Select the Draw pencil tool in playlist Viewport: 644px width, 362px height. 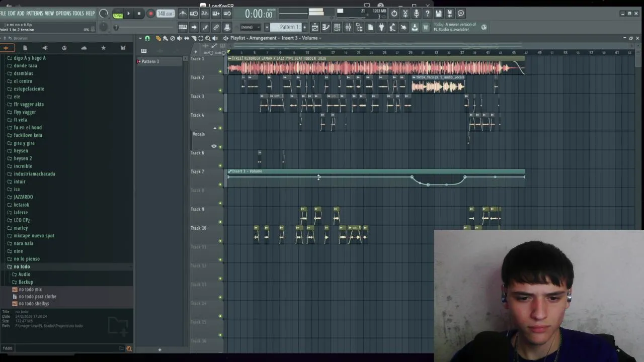(158, 38)
